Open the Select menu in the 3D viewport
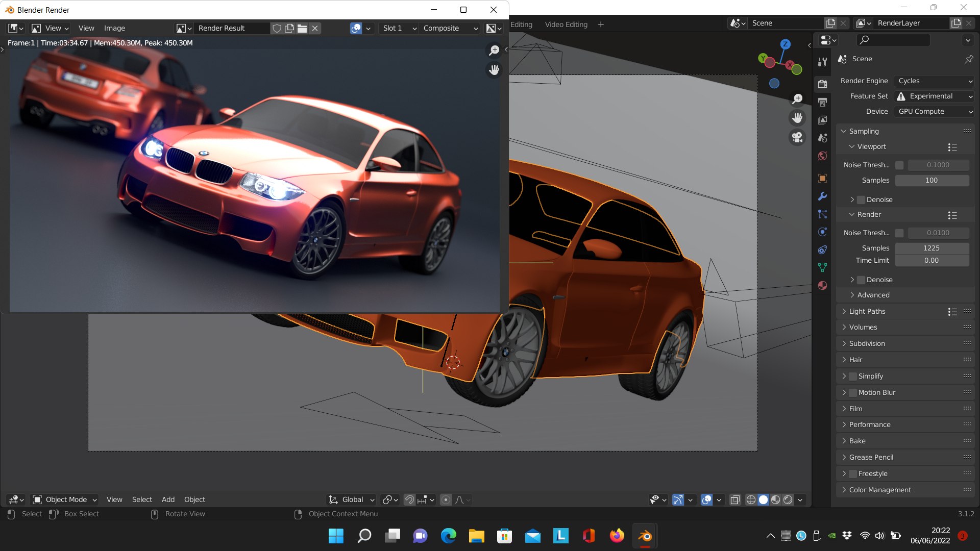Screen dimensions: 980x551 [142, 500]
